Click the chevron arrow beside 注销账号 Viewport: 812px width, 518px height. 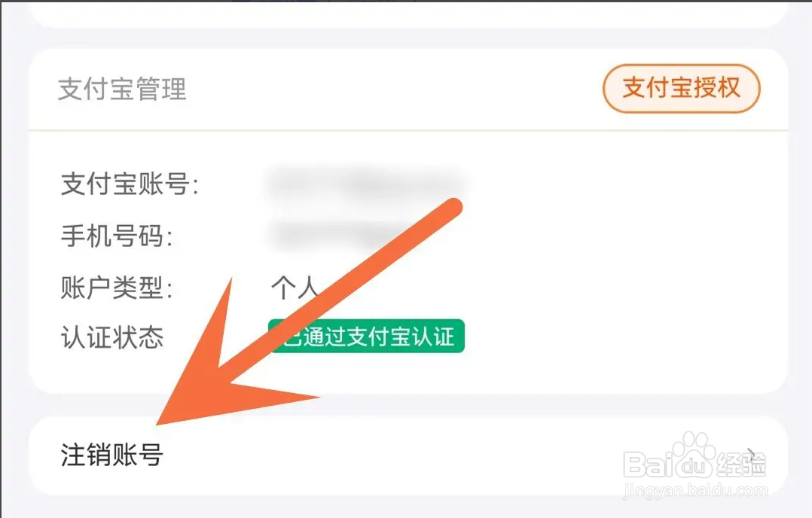[752, 455]
